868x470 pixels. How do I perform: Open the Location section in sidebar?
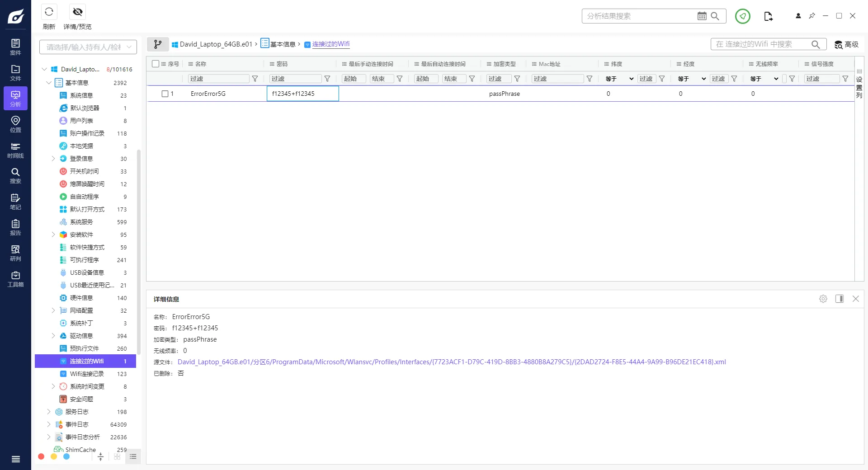pos(15,124)
